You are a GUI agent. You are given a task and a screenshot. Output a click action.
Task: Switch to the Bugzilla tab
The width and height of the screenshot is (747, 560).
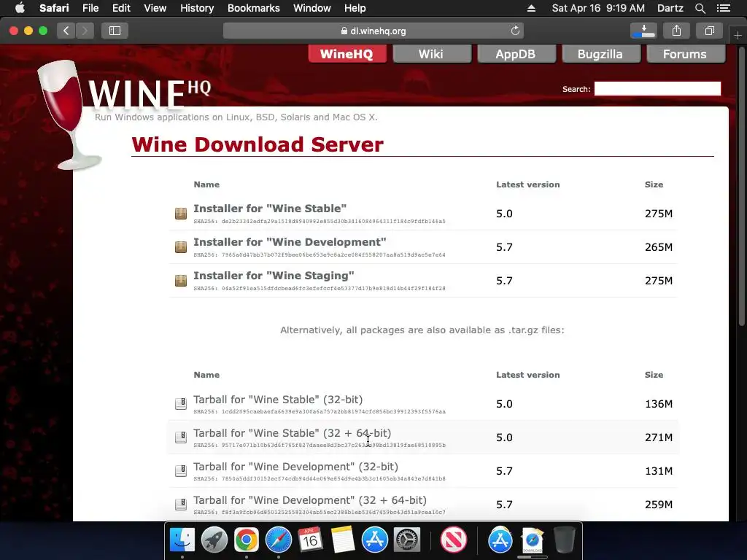coord(600,54)
